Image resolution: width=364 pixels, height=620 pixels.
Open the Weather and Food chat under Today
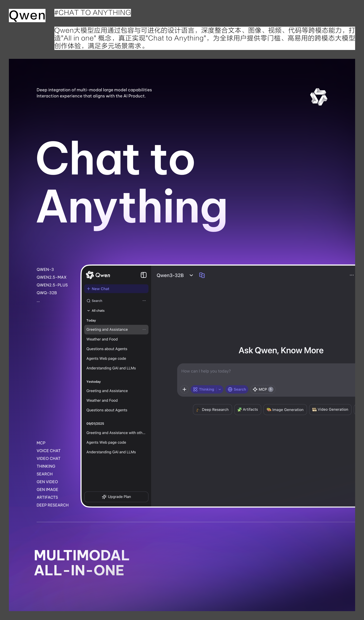(102, 339)
